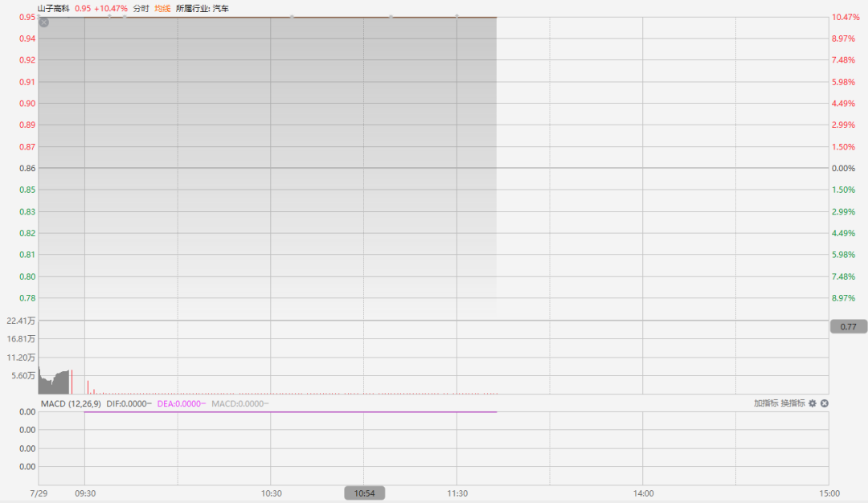
Task: Click the gray pre-market volume area
Action: pyautogui.click(x=55, y=383)
